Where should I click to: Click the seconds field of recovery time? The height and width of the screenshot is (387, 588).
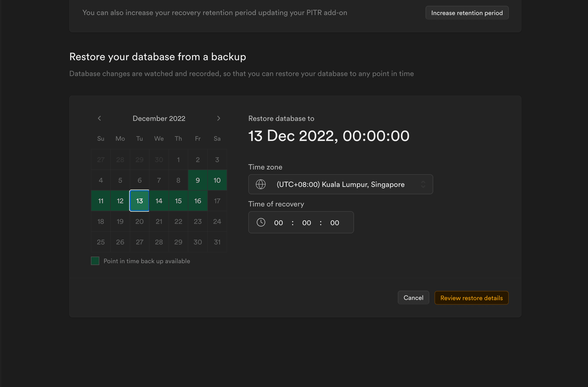(334, 223)
